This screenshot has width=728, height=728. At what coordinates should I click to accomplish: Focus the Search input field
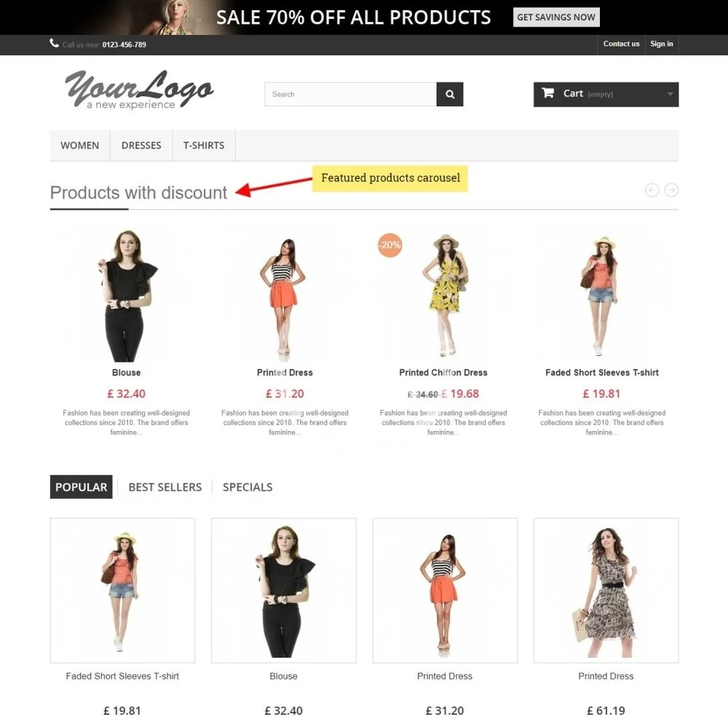351,94
